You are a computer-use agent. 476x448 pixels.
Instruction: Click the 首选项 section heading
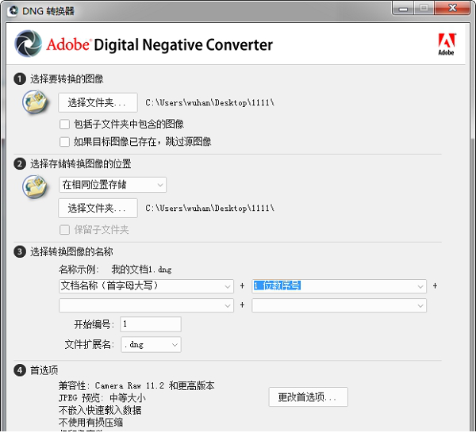44,370
